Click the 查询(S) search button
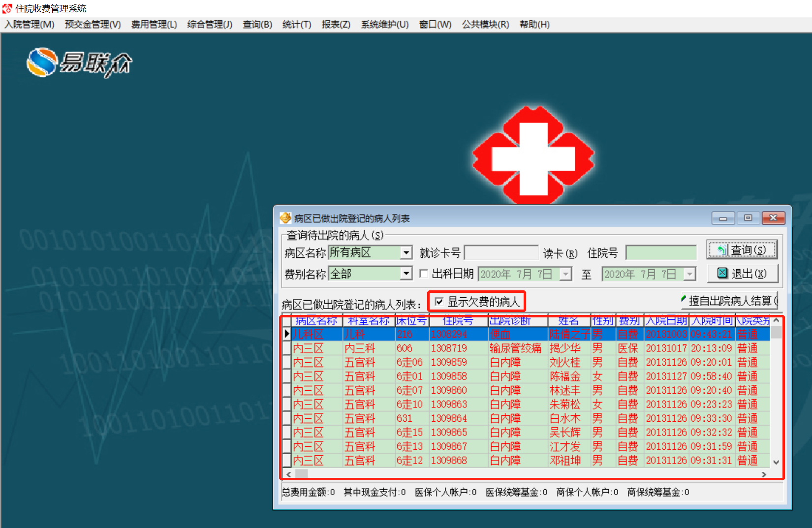This screenshot has height=528, width=812. tap(742, 250)
